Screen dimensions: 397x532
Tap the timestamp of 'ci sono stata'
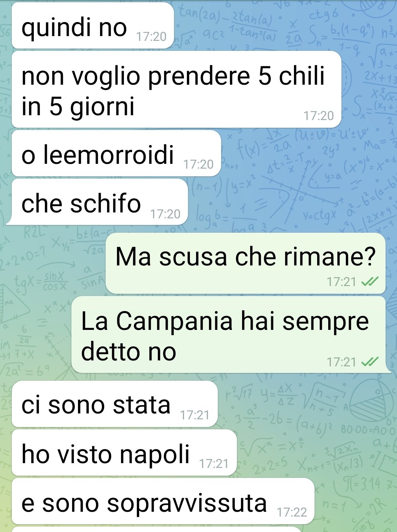point(195,415)
